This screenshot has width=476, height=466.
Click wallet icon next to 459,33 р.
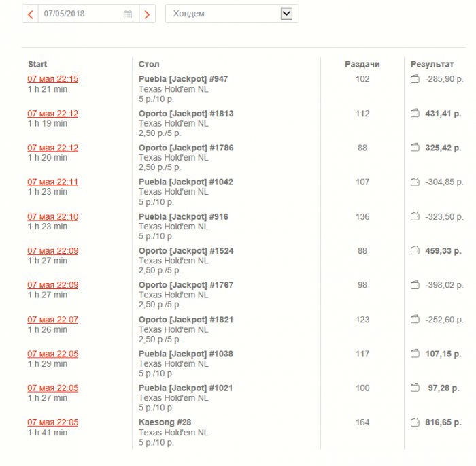pyautogui.click(x=415, y=250)
